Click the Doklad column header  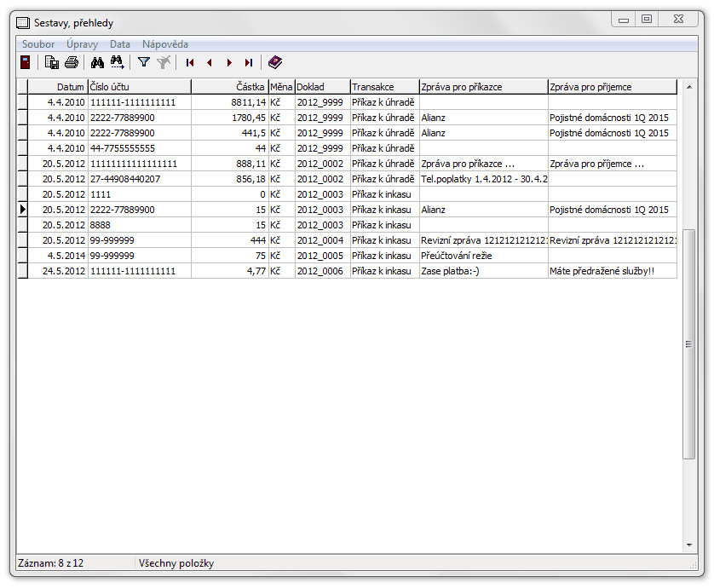(x=323, y=87)
